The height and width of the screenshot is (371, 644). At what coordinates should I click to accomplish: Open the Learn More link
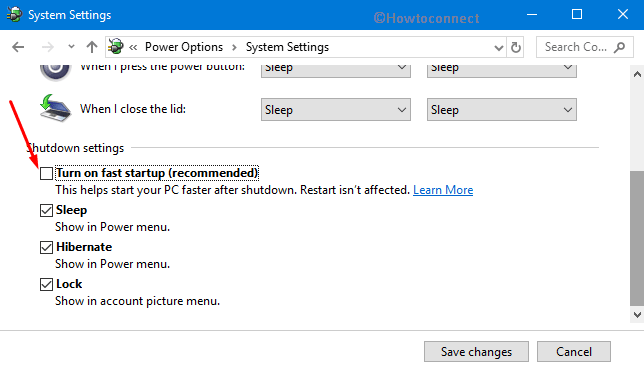[443, 190]
